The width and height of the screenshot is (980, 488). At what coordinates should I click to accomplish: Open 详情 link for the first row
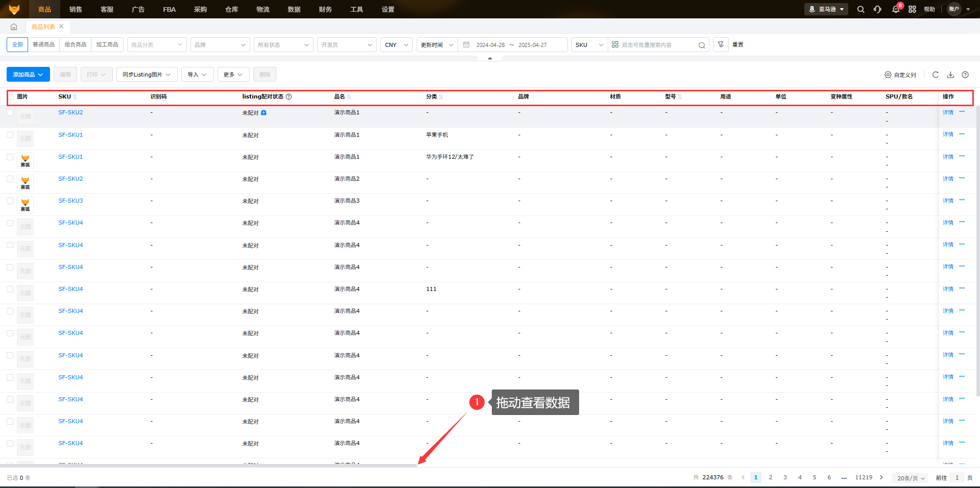947,112
